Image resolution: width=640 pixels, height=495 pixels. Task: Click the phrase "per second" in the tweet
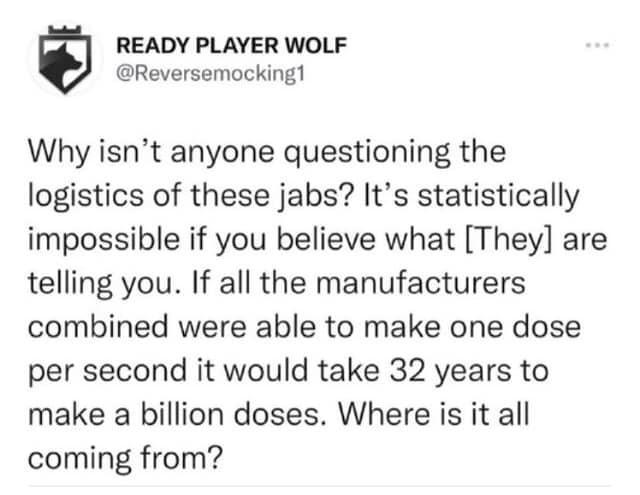[107, 372]
